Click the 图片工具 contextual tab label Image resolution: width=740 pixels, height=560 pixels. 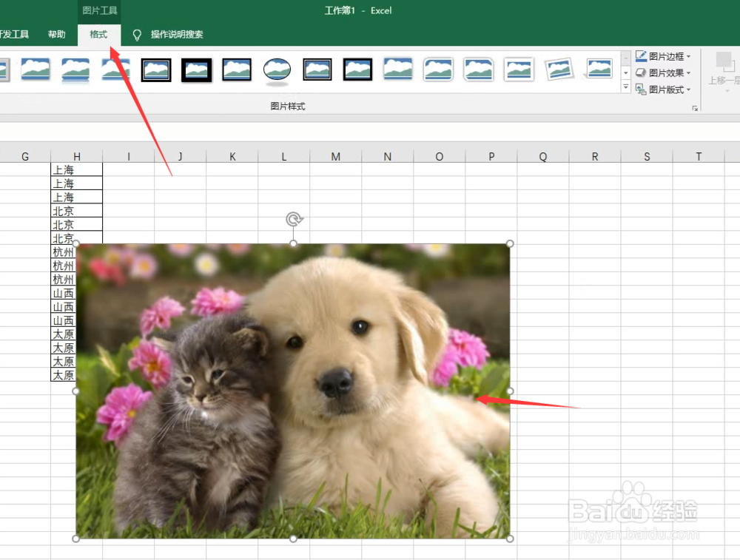100,10
